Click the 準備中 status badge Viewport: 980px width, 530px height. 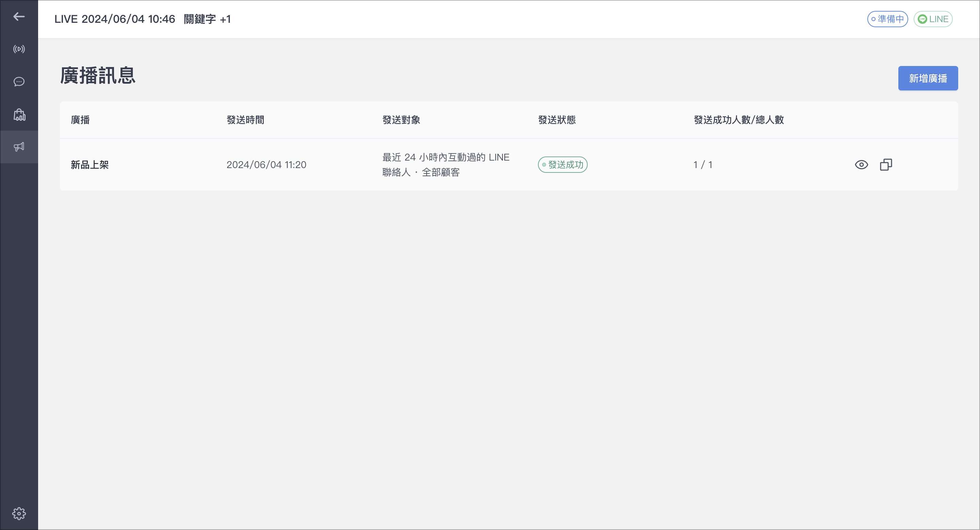pos(887,19)
